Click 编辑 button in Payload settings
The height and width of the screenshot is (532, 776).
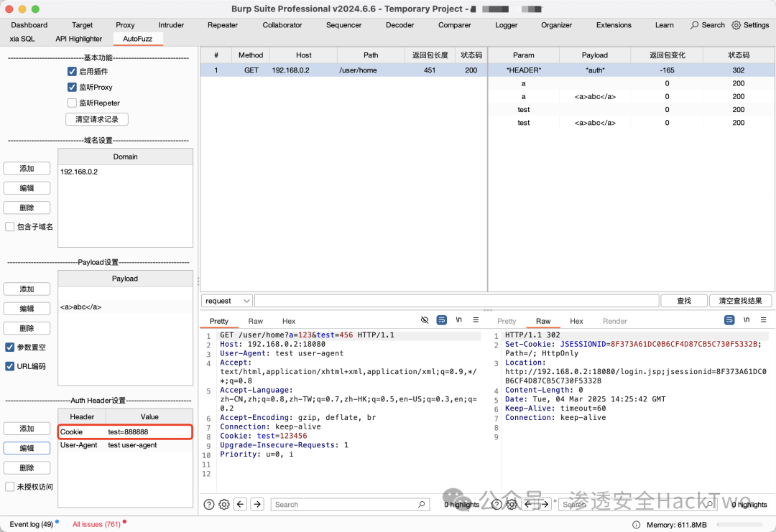coord(27,309)
